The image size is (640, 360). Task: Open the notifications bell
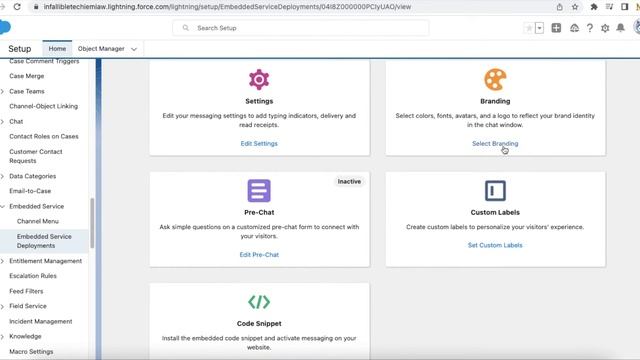[x=620, y=28]
